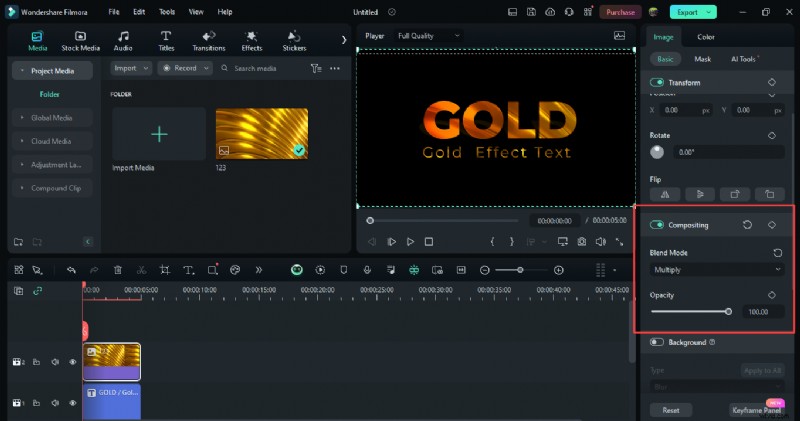Open the Audio tab
Viewport: 800px width, 421px height.
pyautogui.click(x=123, y=41)
